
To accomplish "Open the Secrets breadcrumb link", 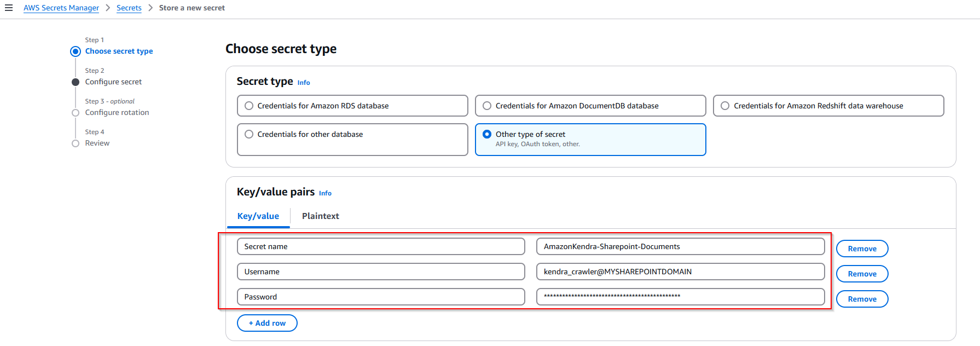I will point(129,8).
